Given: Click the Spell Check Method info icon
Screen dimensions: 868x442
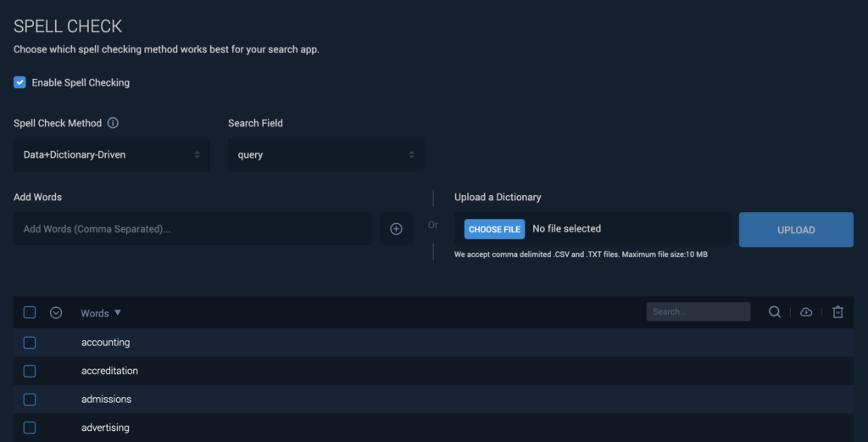Looking at the screenshot, I should [113, 123].
